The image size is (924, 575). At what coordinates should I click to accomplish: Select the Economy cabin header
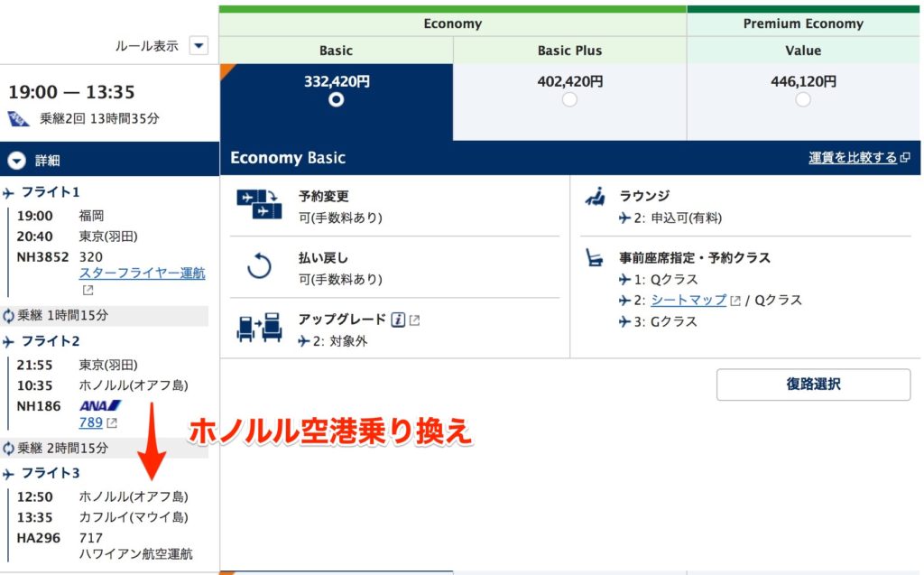click(453, 23)
